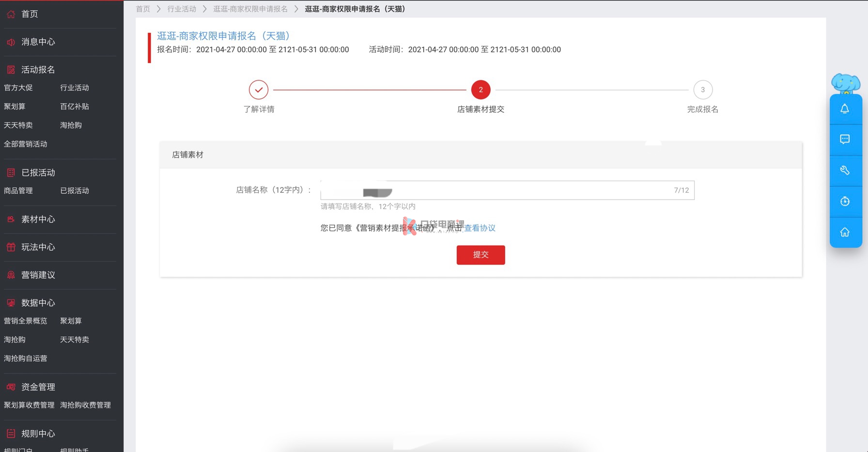
Task: Go to 行业活动 submenu in sidebar
Action: click(75, 88)
